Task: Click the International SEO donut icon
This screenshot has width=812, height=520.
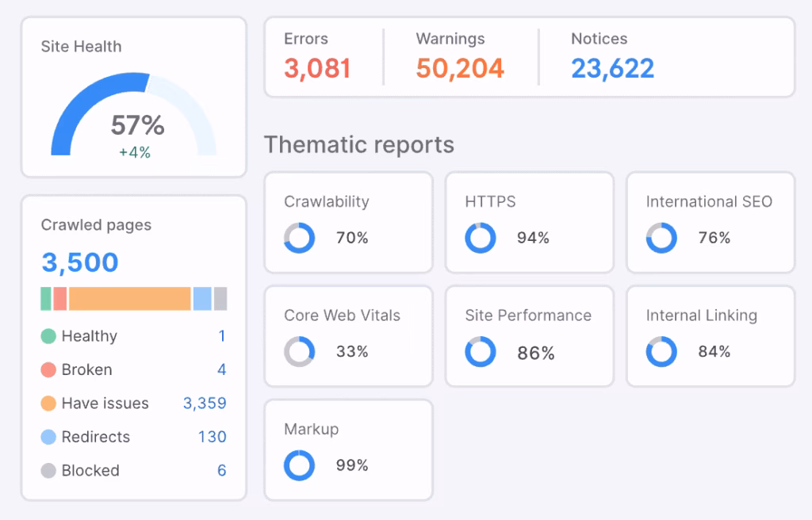Action: pos(661,238)
